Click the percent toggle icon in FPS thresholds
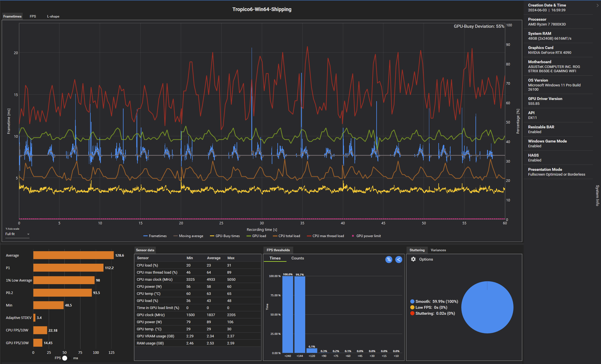 389,259
